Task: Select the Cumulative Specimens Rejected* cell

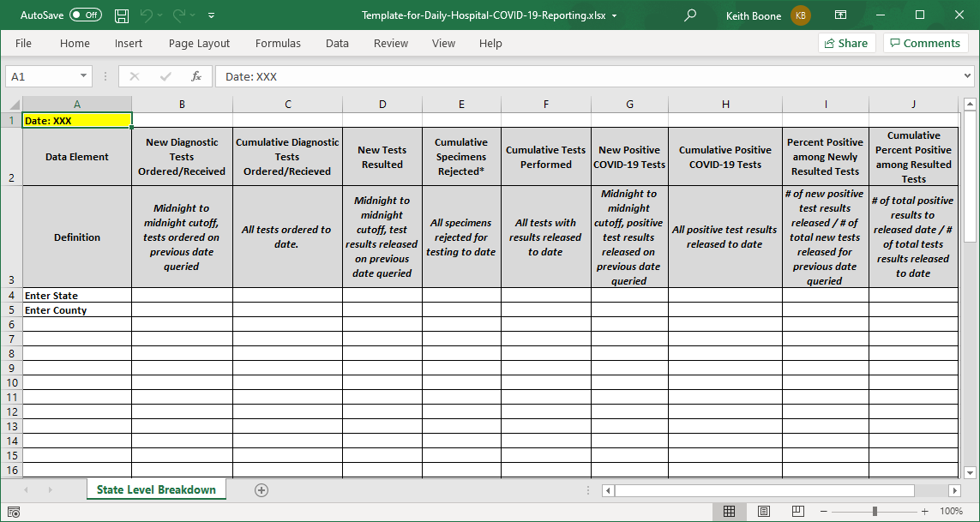Action: click(461, 157)
